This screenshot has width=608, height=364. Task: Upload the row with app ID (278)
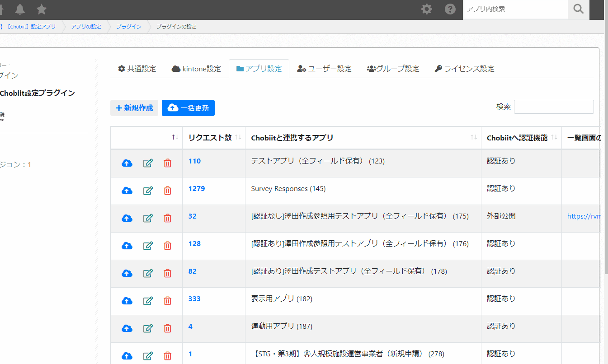click(x=127, y=356)
